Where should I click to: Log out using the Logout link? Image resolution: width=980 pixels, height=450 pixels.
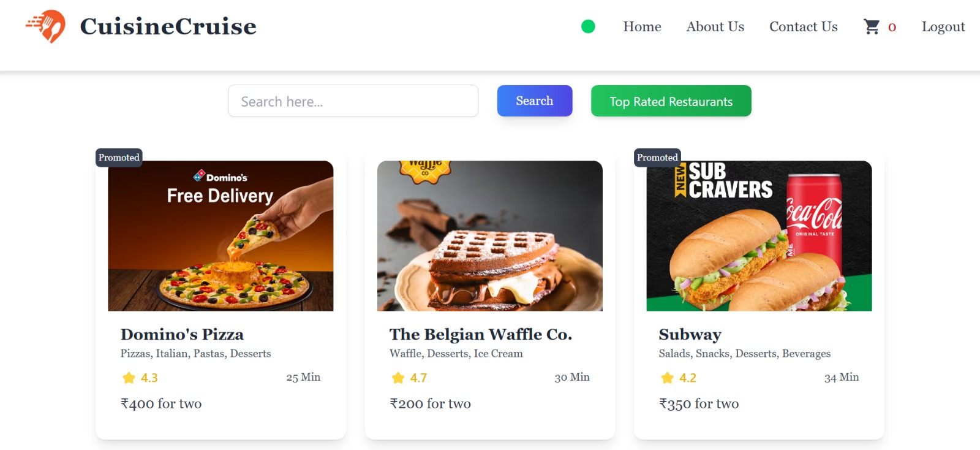tap(943, 27)
